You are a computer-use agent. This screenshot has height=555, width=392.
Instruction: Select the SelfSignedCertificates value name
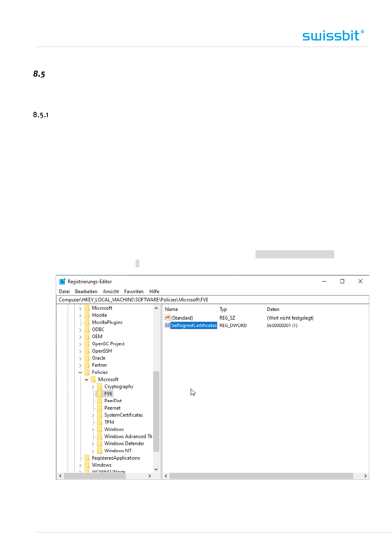(194, 325)
